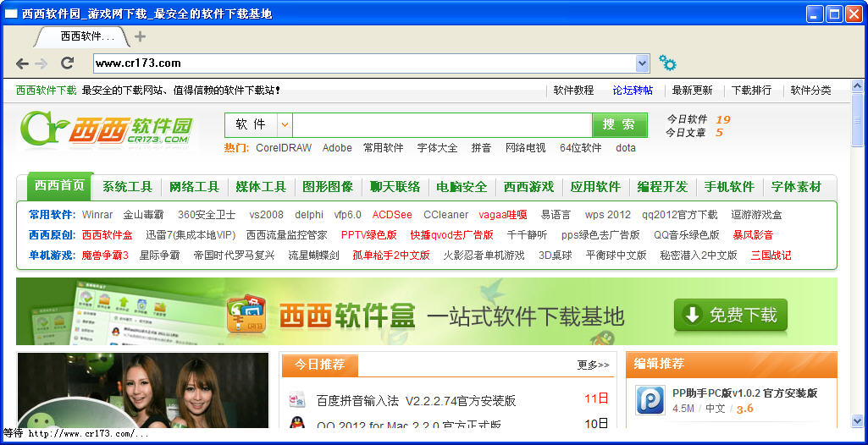Open the 软件分类 top link
Screen dimensions: 868x445
[x=810, y=91]
